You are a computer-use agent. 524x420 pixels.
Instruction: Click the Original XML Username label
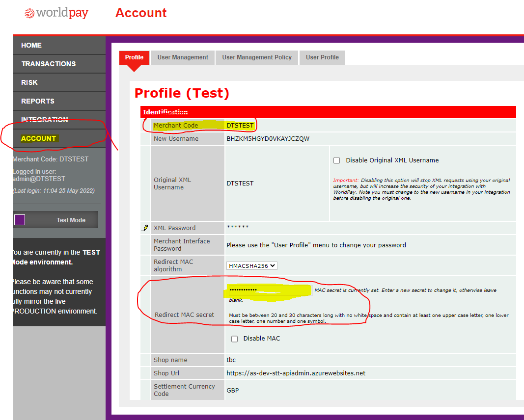172,184
